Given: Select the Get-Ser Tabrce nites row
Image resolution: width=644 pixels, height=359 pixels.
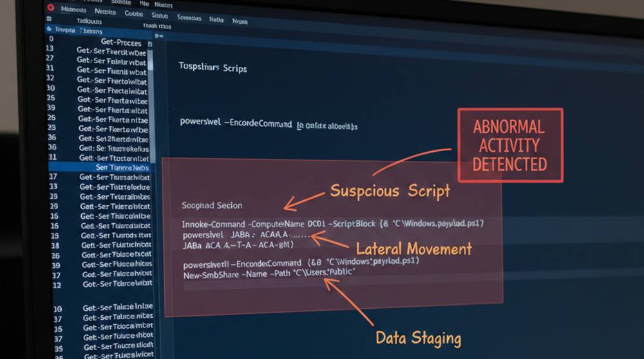Looking at the screenshot, I should point(118,317).
